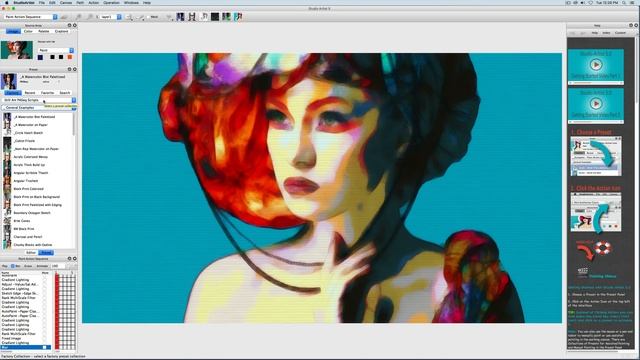Viewport: 640px width, 360px height.
Task: Click right round icon in Paint Action Sequence header
Action: pyautogui.click(x=74, y=258)
